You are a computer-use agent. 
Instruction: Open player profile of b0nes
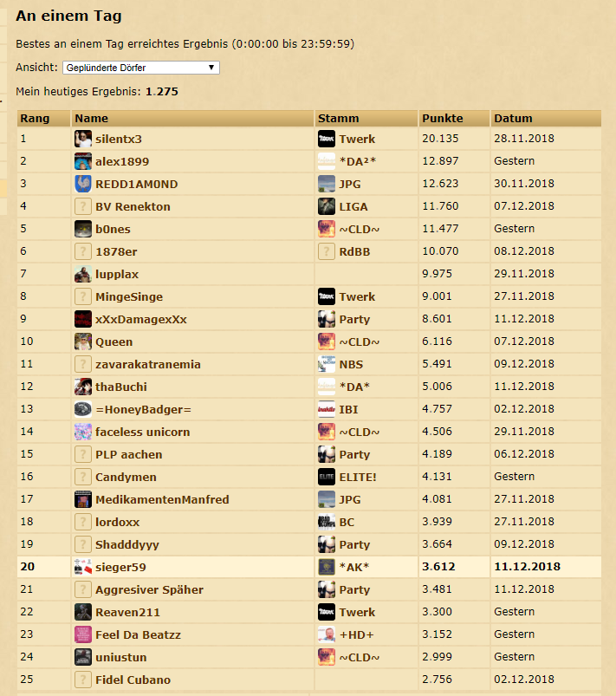tap(113, 229)
